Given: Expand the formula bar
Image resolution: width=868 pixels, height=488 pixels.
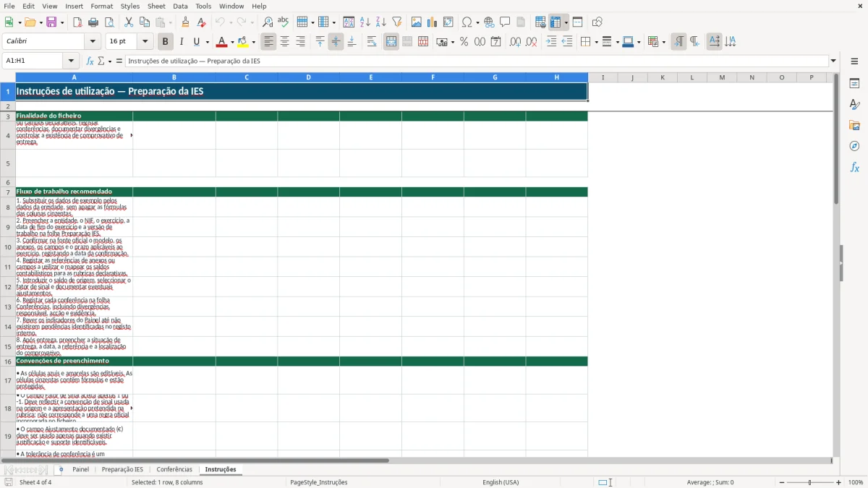Looking at the screenshot, I should tap(833, 61).
